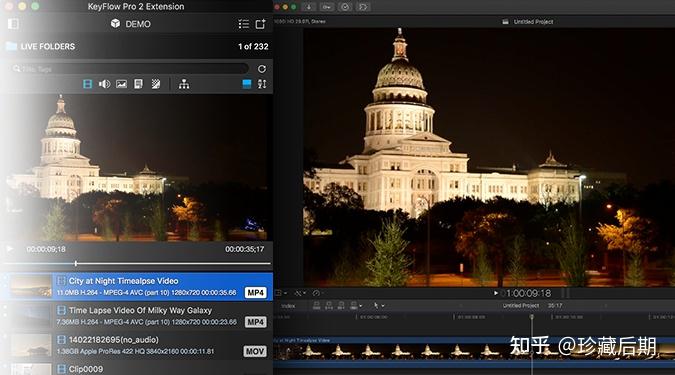Play the Final Cut viewer
The image size is (675, 375).
tap(495, 293)
